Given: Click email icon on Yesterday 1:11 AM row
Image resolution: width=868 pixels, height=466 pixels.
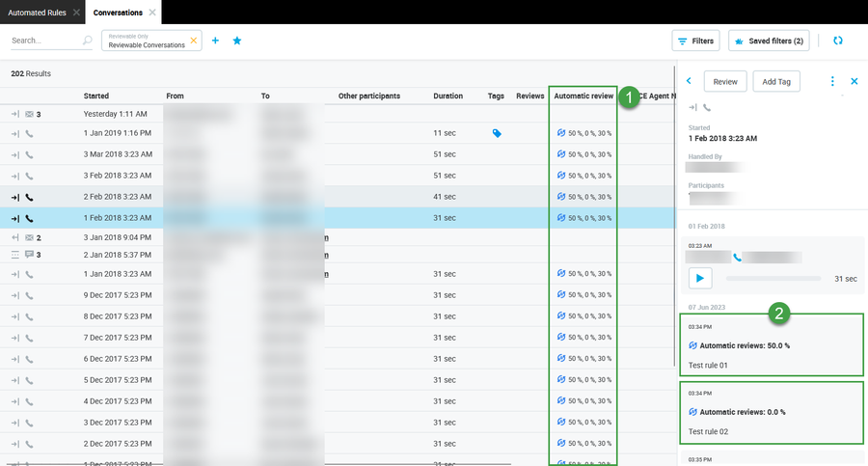Looking at the screenshot, I should click(x=29, y=114).
